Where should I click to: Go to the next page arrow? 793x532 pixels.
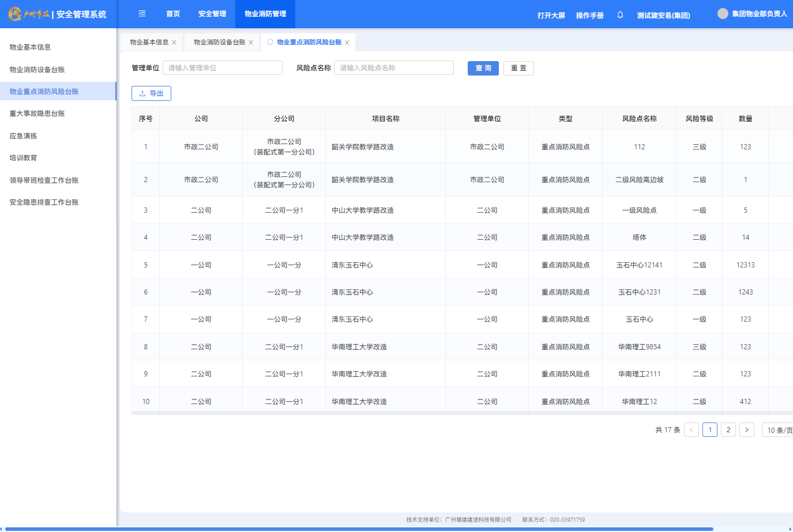point(747,430)
